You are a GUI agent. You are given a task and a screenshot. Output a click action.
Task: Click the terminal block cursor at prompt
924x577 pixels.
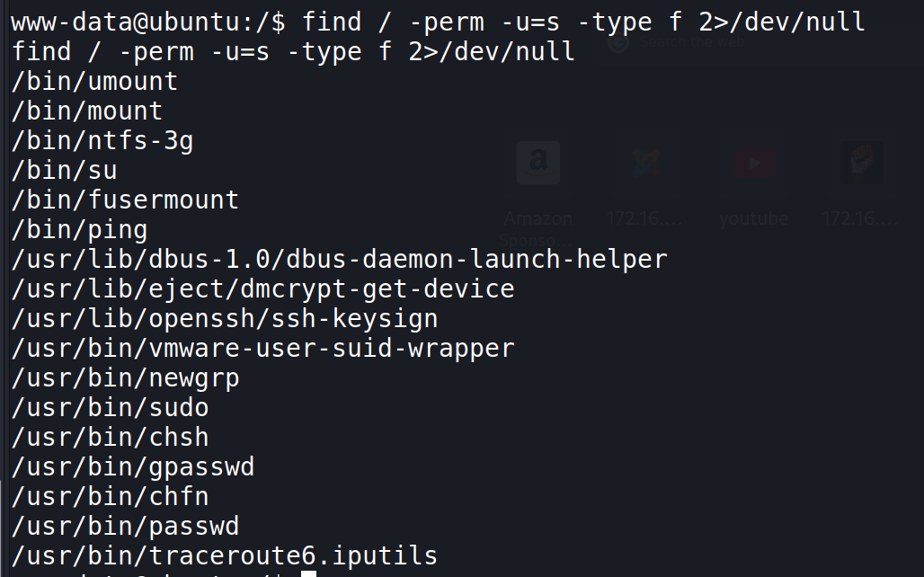click(x=309, y=573)
